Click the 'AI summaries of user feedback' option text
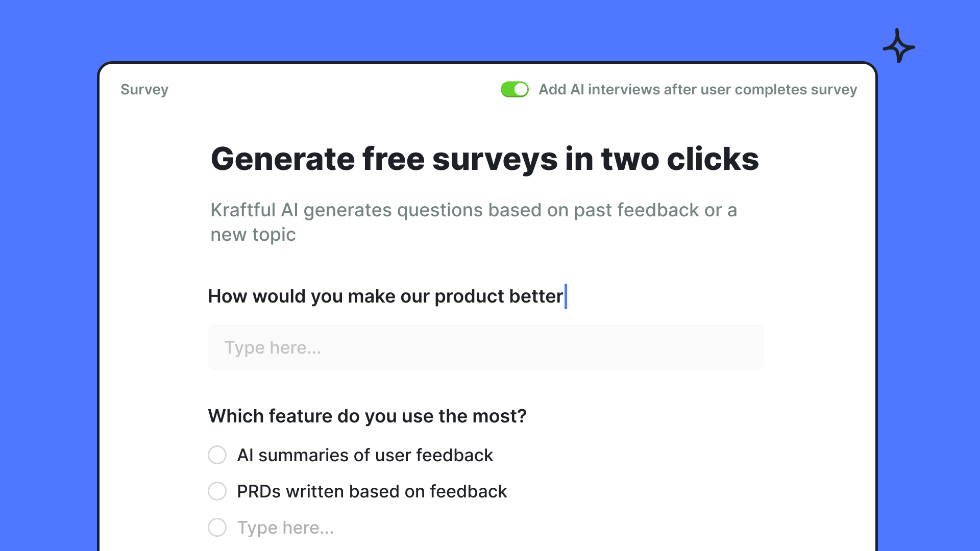Image resolution: width=980 pixels, height=551 pixels. click(x=365, y=455)
